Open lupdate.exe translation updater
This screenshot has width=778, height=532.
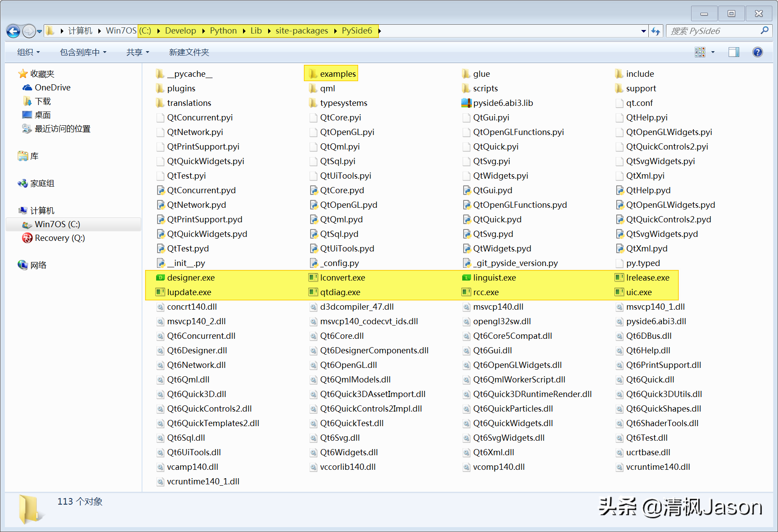[189, 292]
